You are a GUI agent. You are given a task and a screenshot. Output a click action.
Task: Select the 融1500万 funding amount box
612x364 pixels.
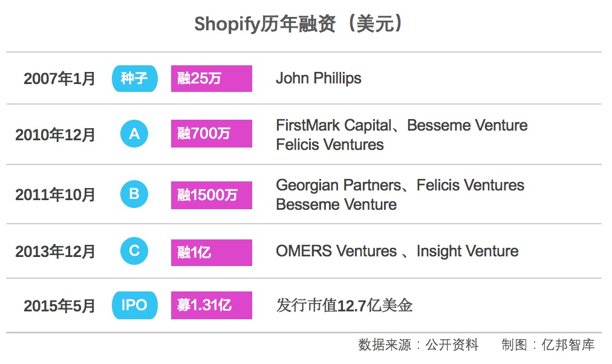(211, 195)
